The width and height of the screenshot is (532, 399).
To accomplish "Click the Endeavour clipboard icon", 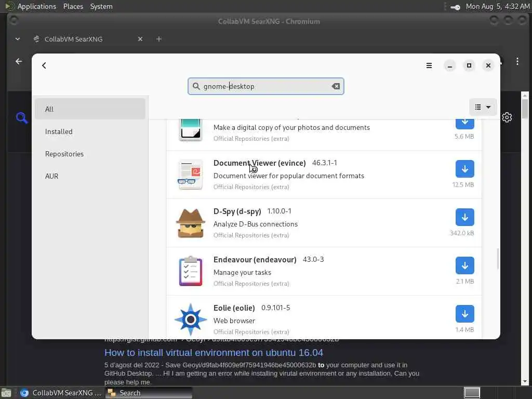I will [190, 271].
